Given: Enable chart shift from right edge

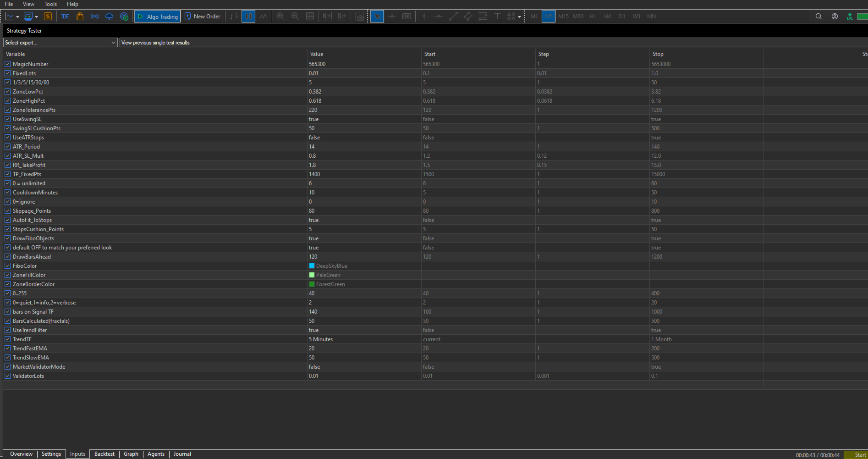Looking at the screenshot, I should 342,17.
